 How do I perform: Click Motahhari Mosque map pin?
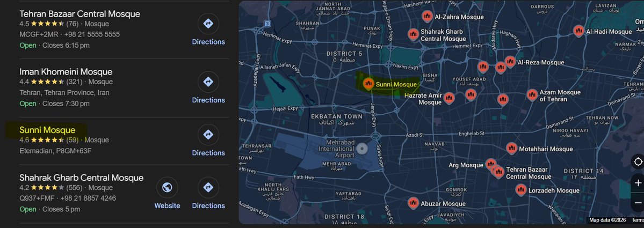511,149
